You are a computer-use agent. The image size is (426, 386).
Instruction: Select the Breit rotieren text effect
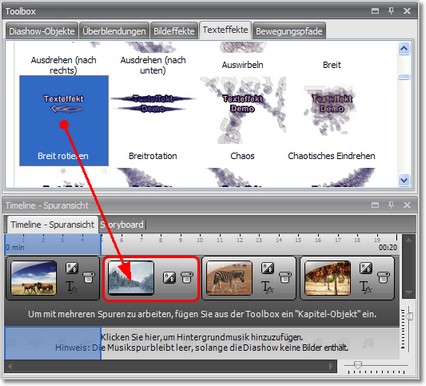pyautogui.click(x=64, y=121)
